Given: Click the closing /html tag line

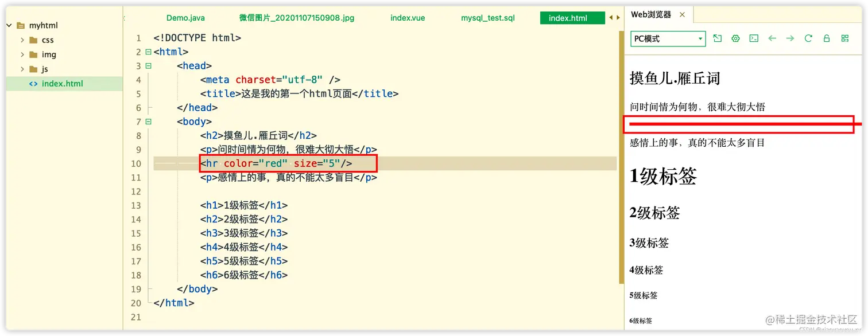Looking at the screenshot, I should pyautogui.click(x=174, y=303).
